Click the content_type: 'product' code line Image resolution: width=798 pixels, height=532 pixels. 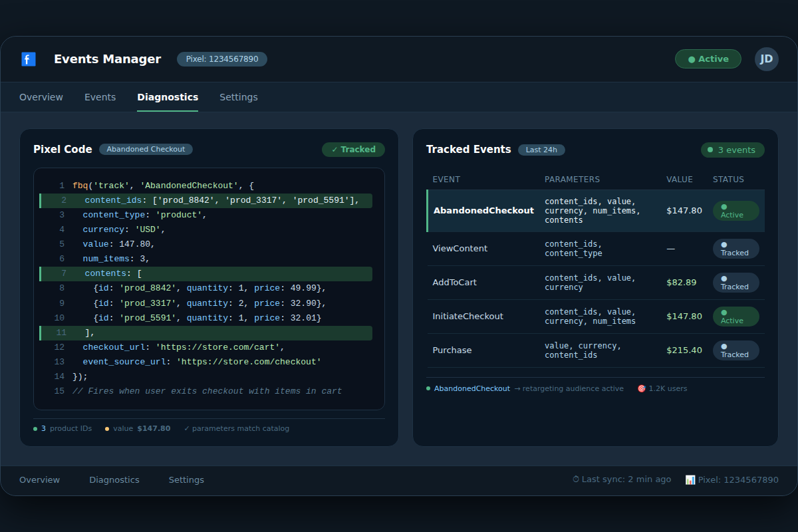[205, 215]
